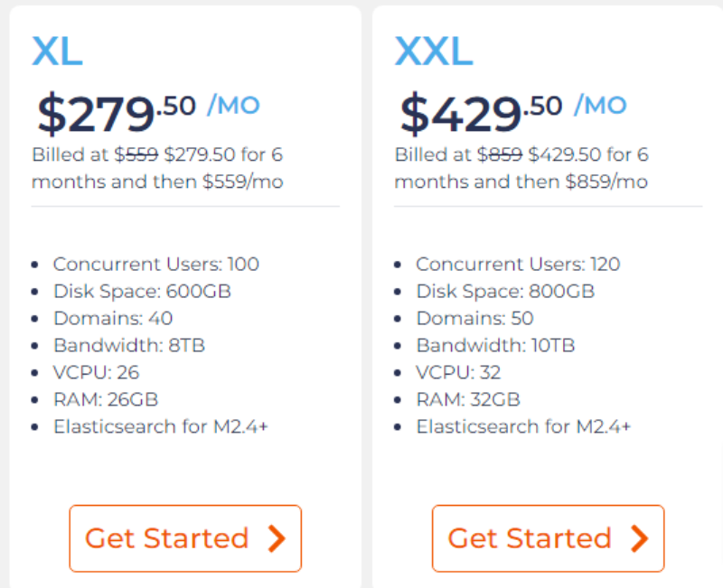This screenshot has height=588, width=723.
Task: Click the $279.50 /MO price
Action: [x=148, y=112]
